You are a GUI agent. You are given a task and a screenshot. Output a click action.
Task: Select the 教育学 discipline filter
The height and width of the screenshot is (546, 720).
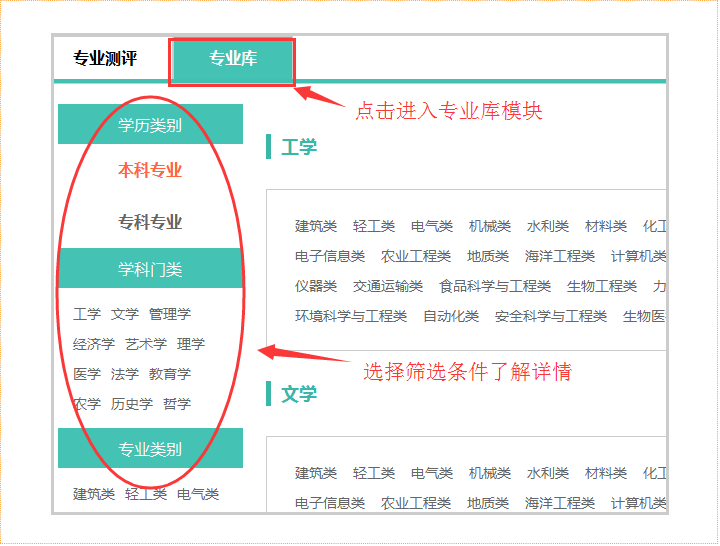pyautogui.click(x=170, y=374)
